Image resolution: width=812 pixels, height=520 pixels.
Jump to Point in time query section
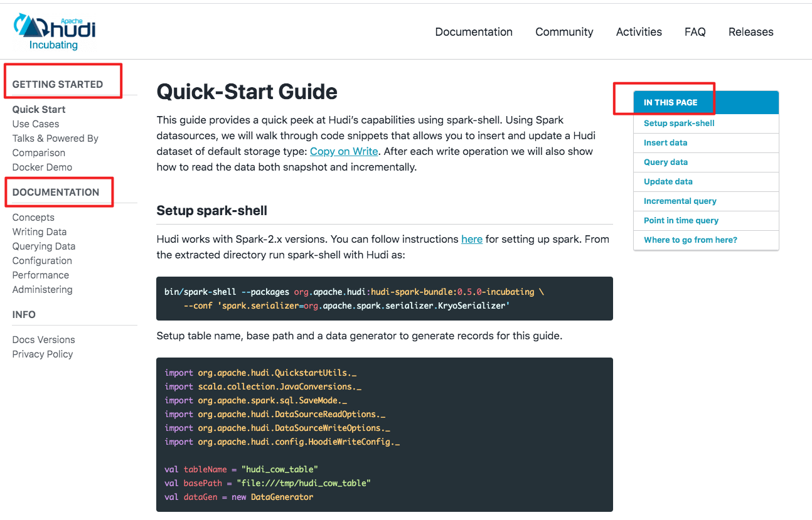(x=681, y=220)
